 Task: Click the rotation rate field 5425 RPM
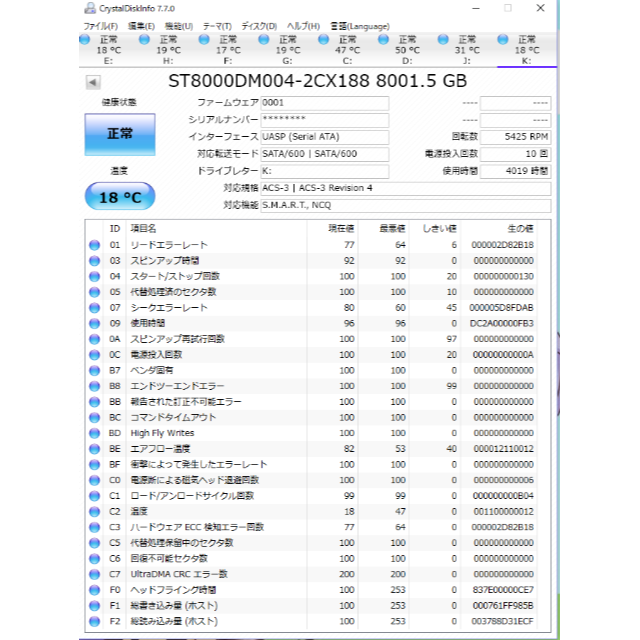[x=516, y=137]
